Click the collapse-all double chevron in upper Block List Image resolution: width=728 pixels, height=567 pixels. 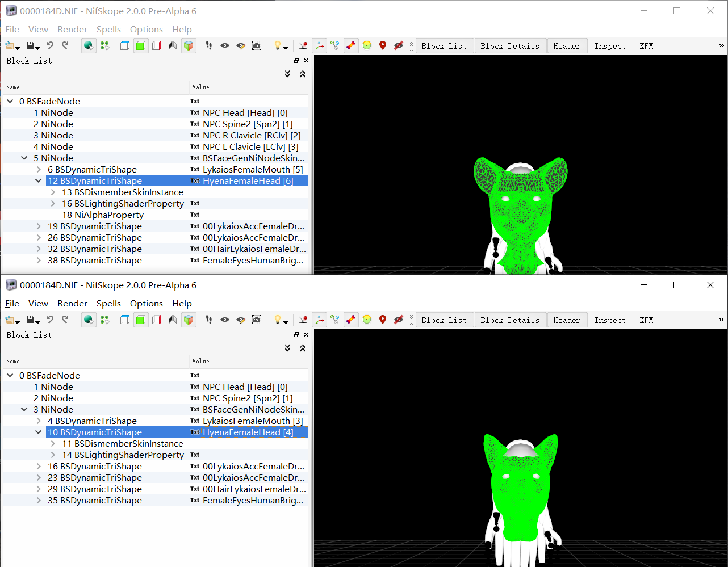click(x=303, y=74)
